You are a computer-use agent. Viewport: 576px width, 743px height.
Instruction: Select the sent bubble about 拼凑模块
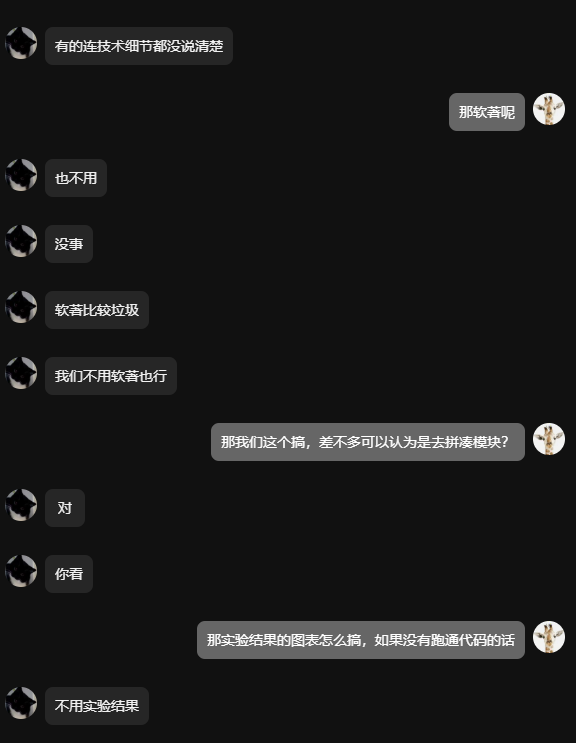368,442
